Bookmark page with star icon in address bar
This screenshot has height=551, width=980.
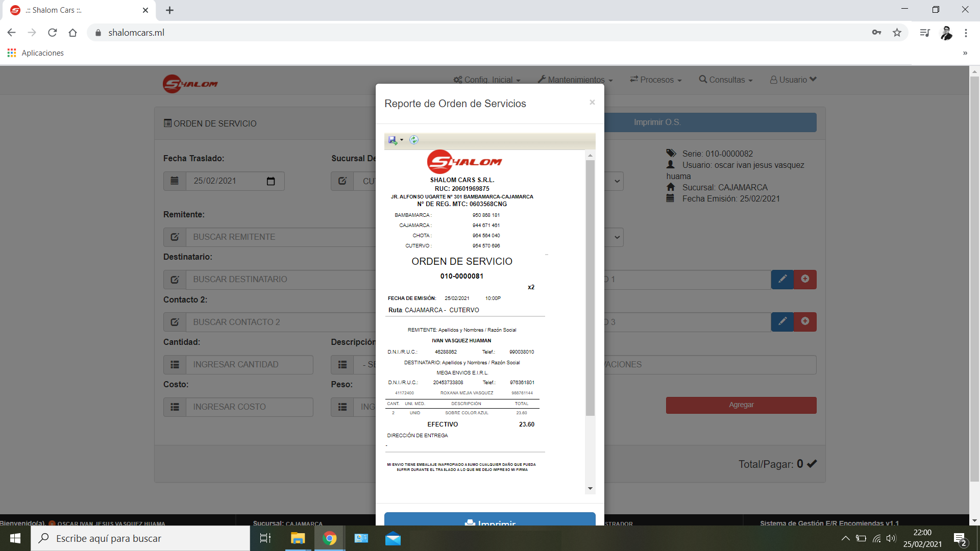pos(897,33)
